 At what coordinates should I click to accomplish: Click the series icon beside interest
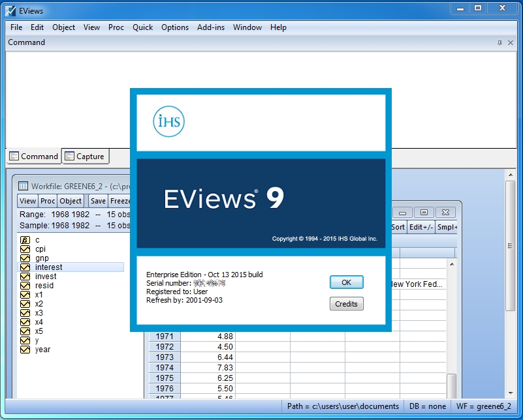point(25,267)
